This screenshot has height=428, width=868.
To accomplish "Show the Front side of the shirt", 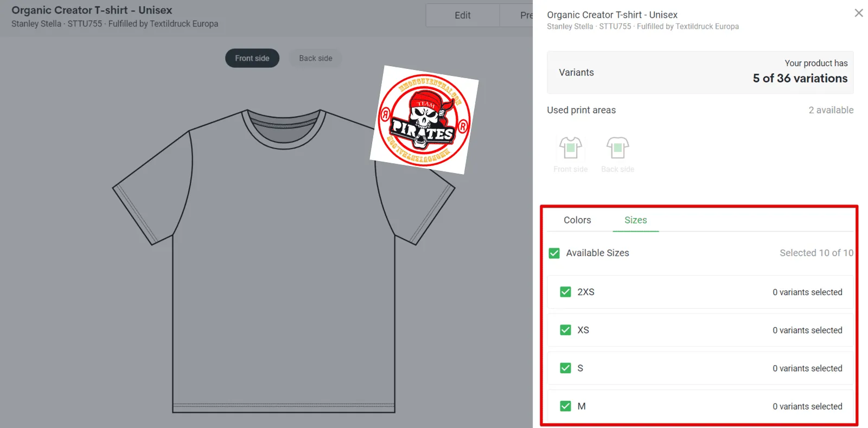I will 252,58.
